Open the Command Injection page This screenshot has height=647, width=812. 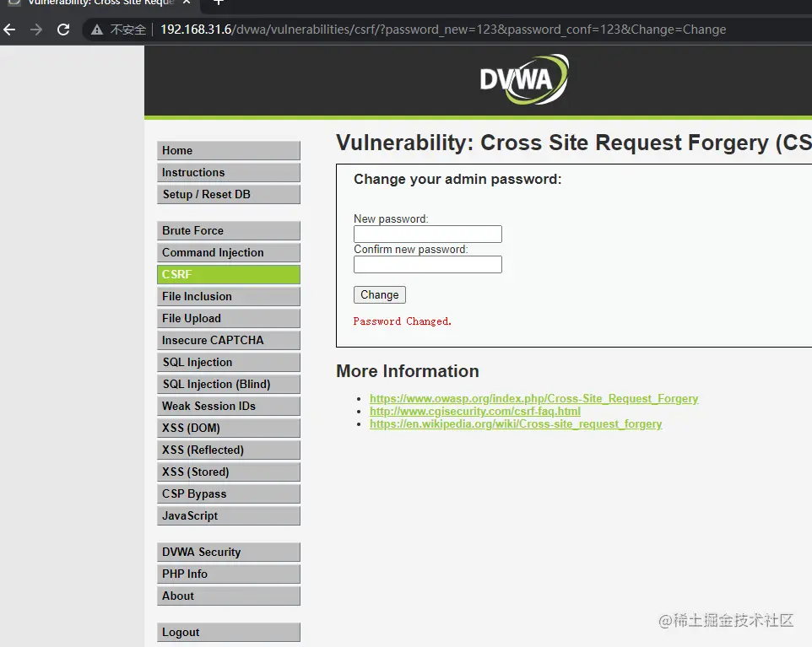coord(229,252)
